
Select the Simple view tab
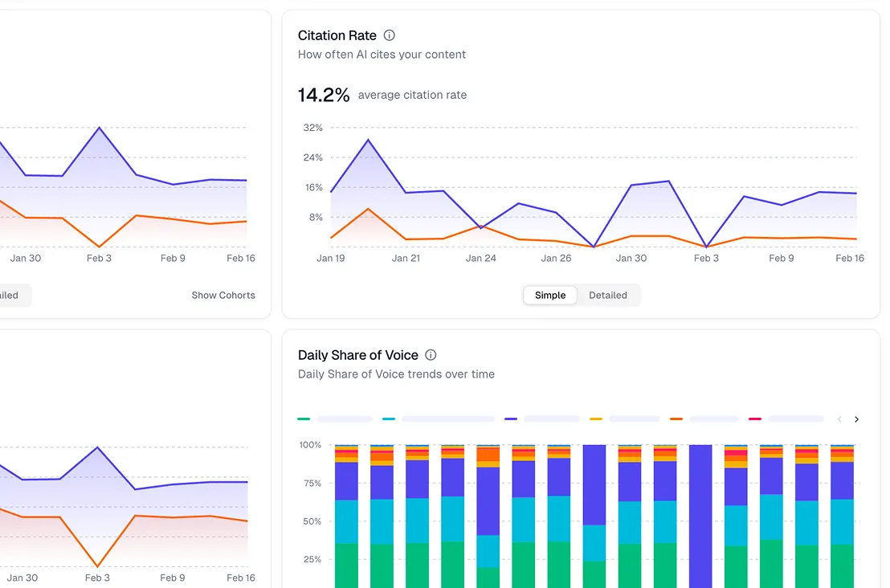[x=549, y=295]
